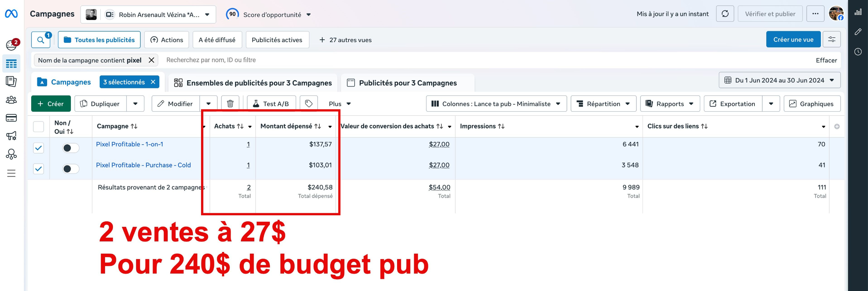The height and width of the screenshot is (291, 868).
Task: Toggle on Pixel Profitable - 1-on-1 campaign
Action: pos(71,148)
